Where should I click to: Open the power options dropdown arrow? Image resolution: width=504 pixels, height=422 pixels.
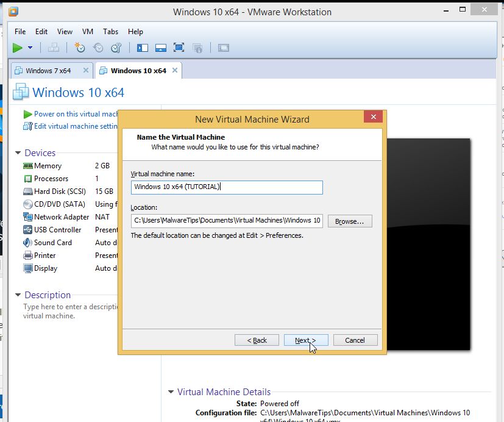30,48
